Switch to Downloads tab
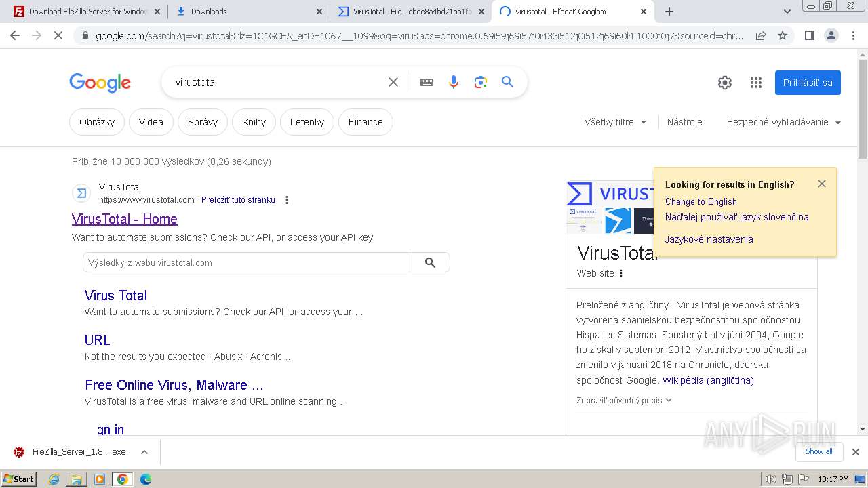The height and width of the screenshot is (488, 868). point(249,12)
